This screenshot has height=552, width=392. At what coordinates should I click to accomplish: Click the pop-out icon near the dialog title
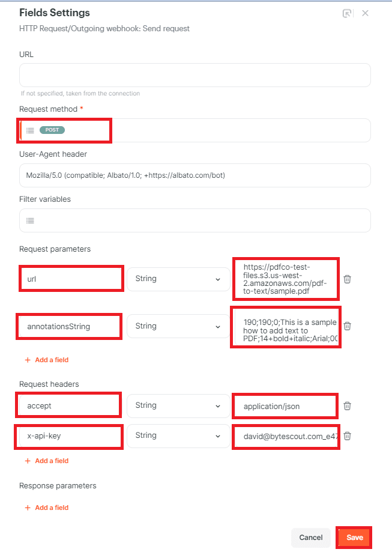[x=347, y=13]
